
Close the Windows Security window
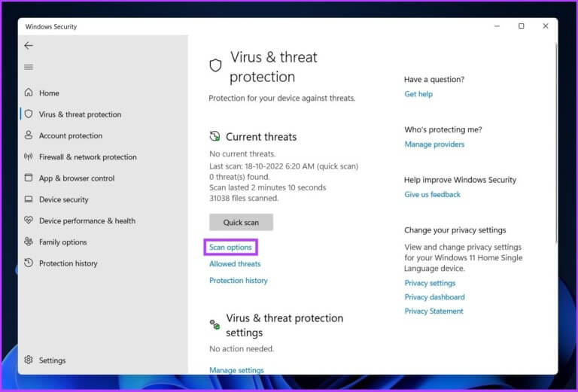point(546,26)
